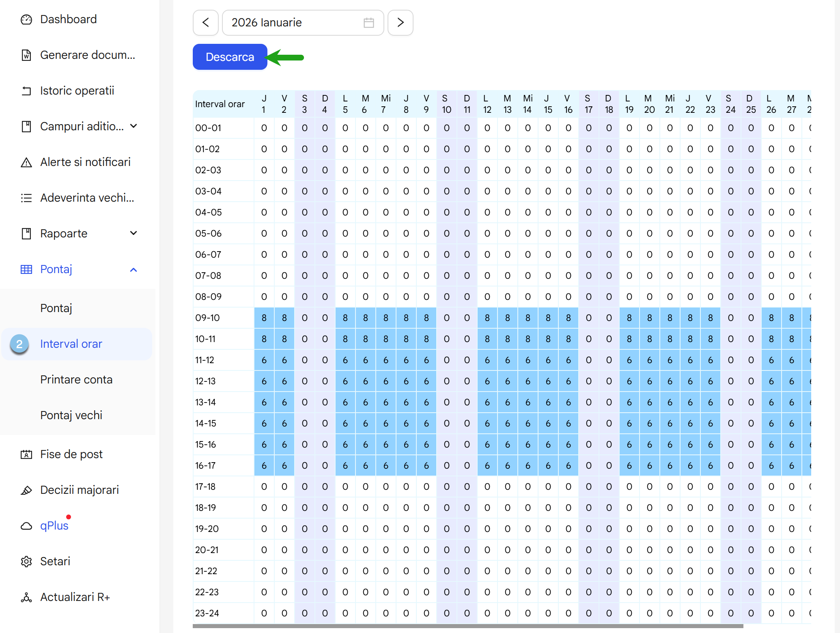Open the Printare conta submenu item

click(76, 379)
